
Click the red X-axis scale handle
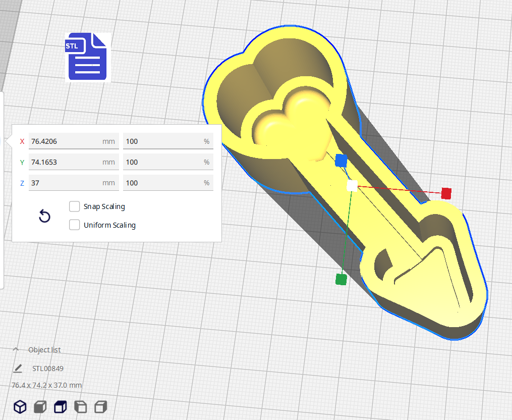pyautogui.click(x=446, y=193)
